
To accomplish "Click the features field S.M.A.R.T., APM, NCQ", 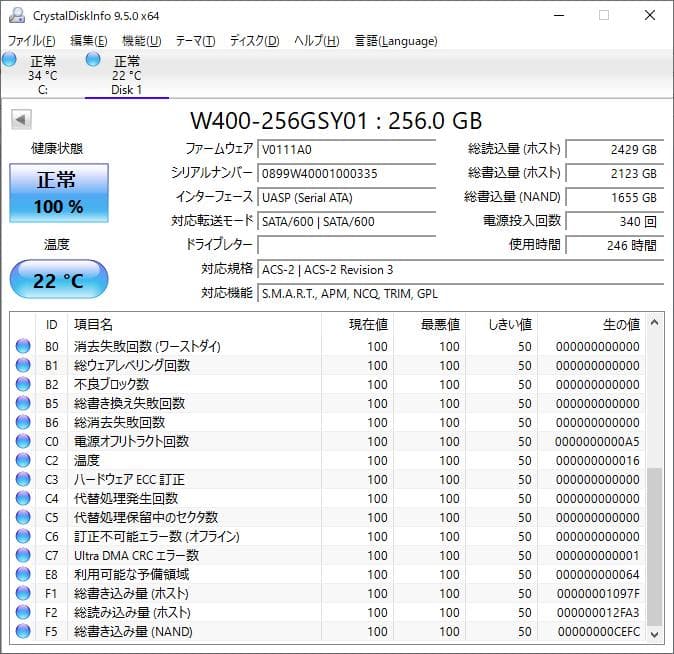I will (x=460, y=294).
